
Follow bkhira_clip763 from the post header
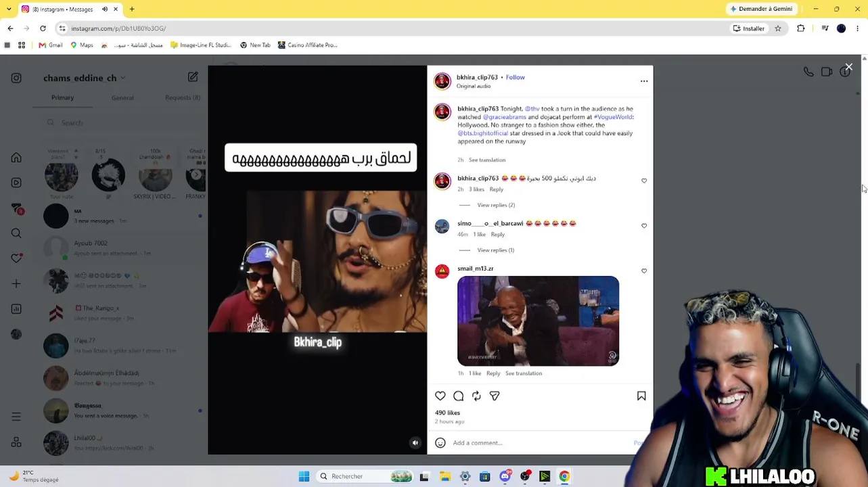(x=515, y=77)
